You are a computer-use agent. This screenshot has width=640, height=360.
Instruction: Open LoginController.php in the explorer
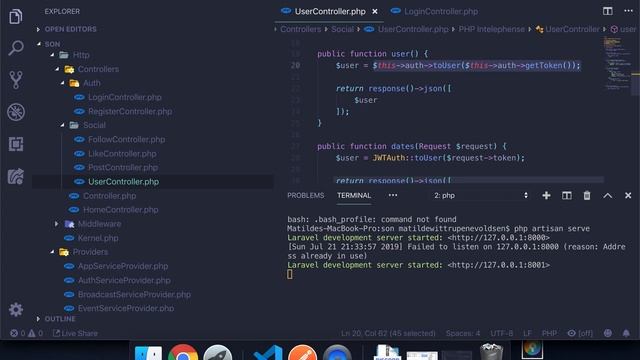(124, 97)
